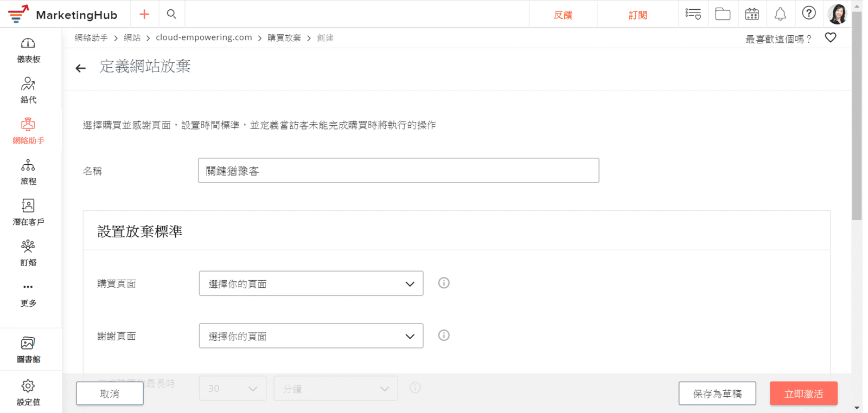Click info icon beside the 分鐘 dropdown
This screenshot has height=413, width=868.
coord(415,388)
